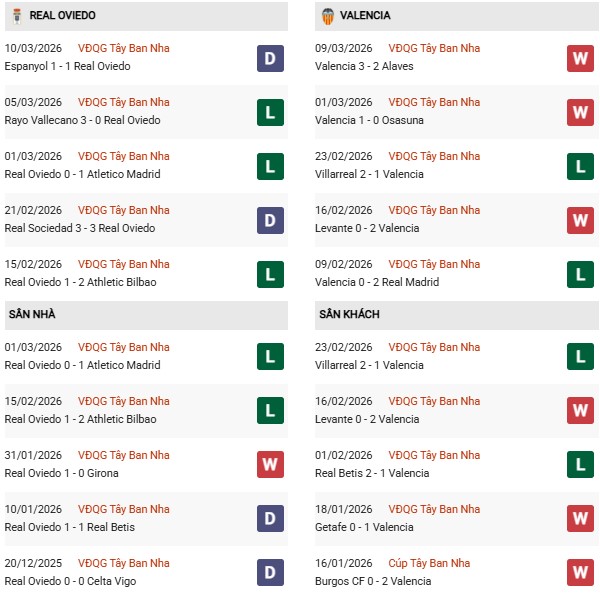This screenshot has height=594, width=600.
Task: Open the Levante 0-2 Valencia match on 16/02/2026 in Valencia section
Action: [x=367, y=228]
